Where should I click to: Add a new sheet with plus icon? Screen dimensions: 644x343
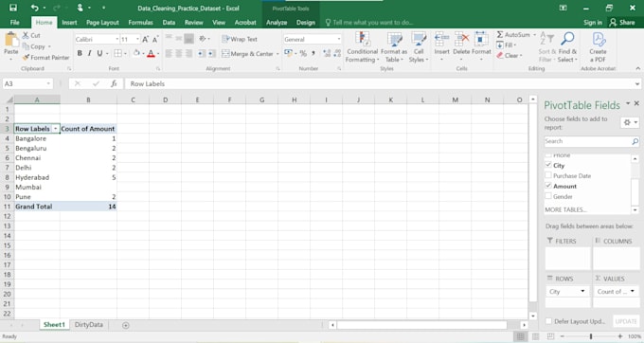click(x=126, y=325)
